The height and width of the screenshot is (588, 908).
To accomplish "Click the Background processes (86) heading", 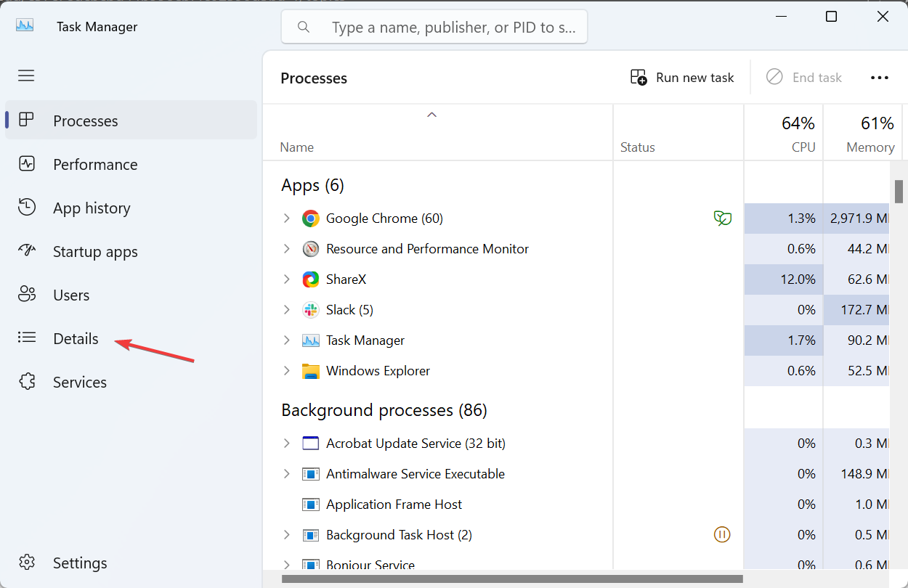I will tap(384, 410).
